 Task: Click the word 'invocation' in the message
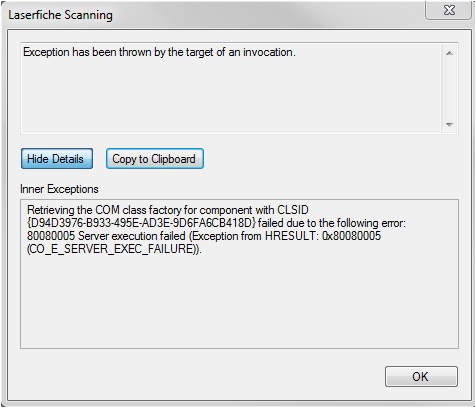[268, 52]
